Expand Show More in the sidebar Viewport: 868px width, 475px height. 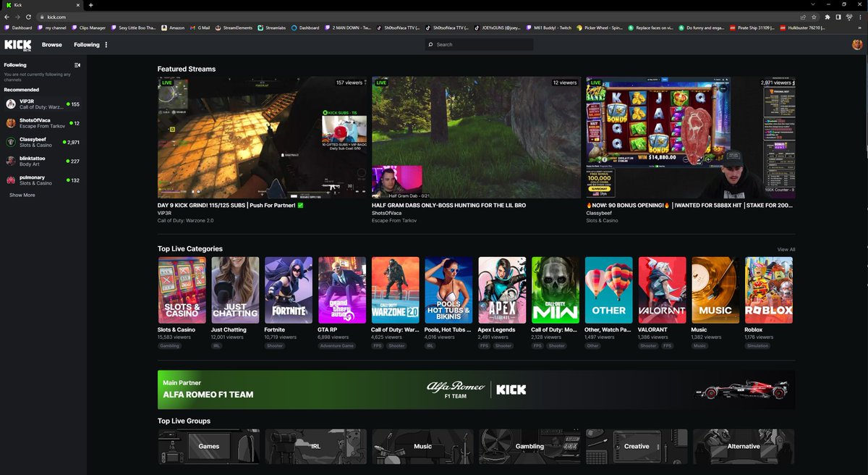pos(22,195)
